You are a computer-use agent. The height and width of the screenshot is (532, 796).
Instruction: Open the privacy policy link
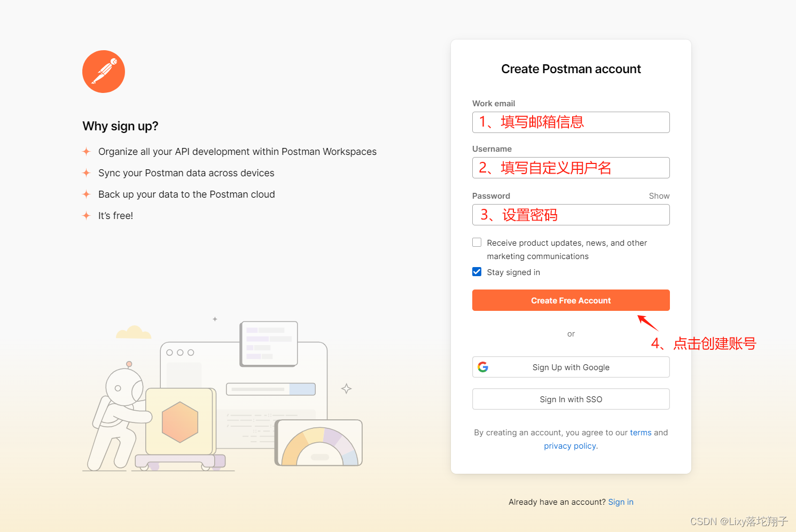570,446
